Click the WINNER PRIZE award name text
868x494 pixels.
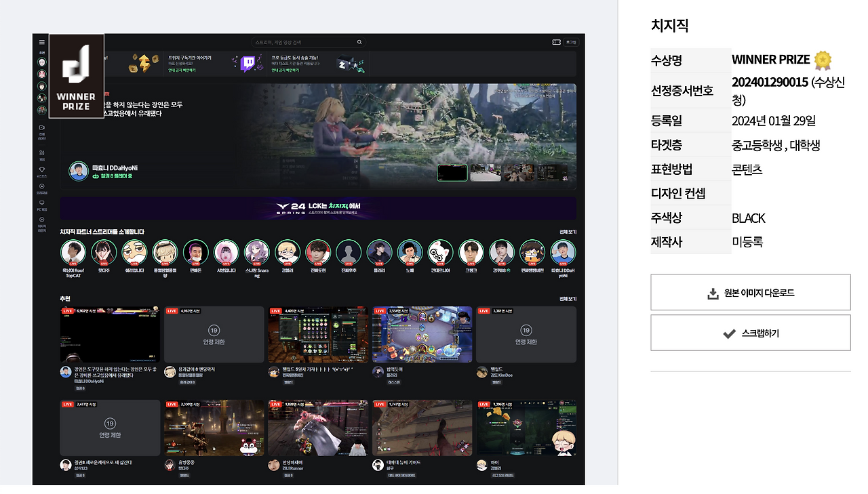771,59
